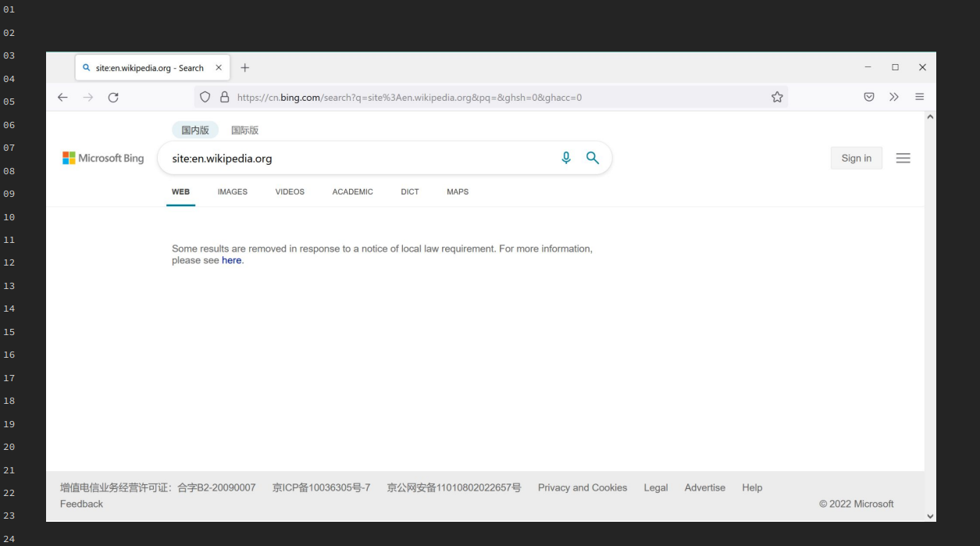Switch to 国内版 domestic version toggle
Image resolution: width=980 pixels, height=546 pixels.
pyautogui.click(x=195, y=130)
